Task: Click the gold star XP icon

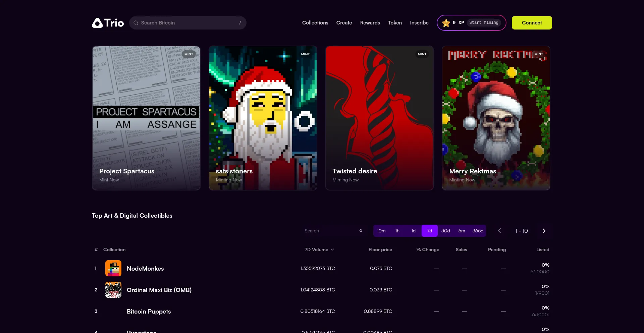Action: (446, 23)
